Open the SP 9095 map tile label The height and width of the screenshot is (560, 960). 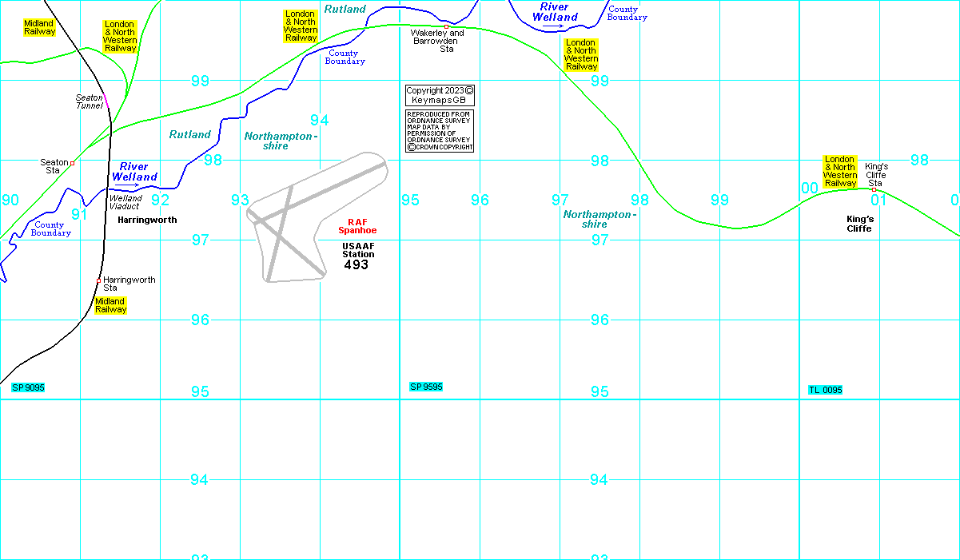[x=28, y=387]
